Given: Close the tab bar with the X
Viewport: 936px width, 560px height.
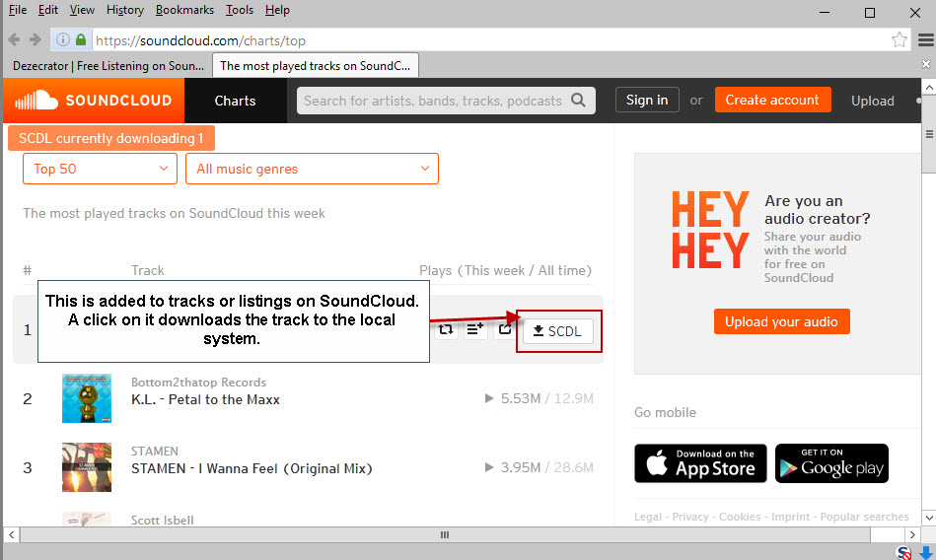Looking at the screenshot, I should [x=926, y=64].
